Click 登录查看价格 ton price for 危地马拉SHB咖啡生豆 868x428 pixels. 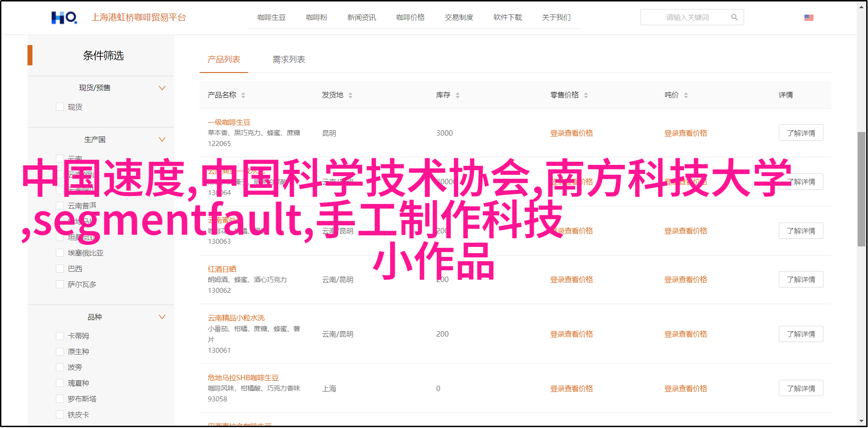pyautogui.click(x=686, y=388)
